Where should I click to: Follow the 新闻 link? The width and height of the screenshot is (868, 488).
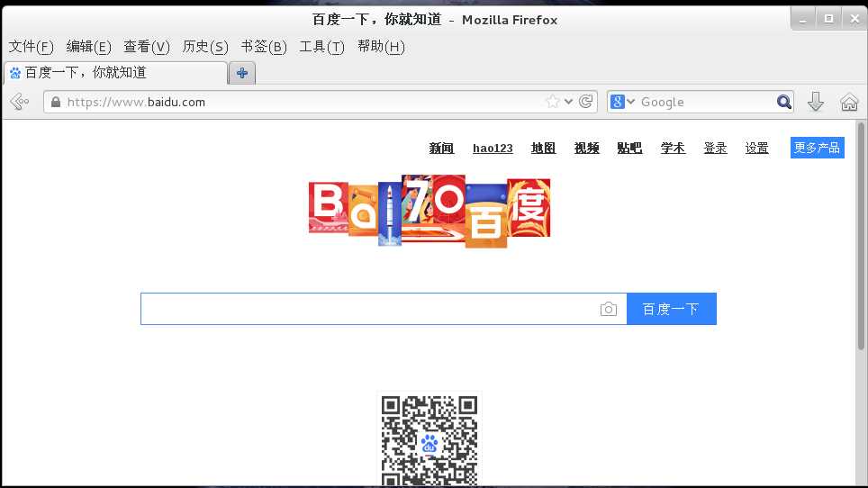tap(441, 148)
